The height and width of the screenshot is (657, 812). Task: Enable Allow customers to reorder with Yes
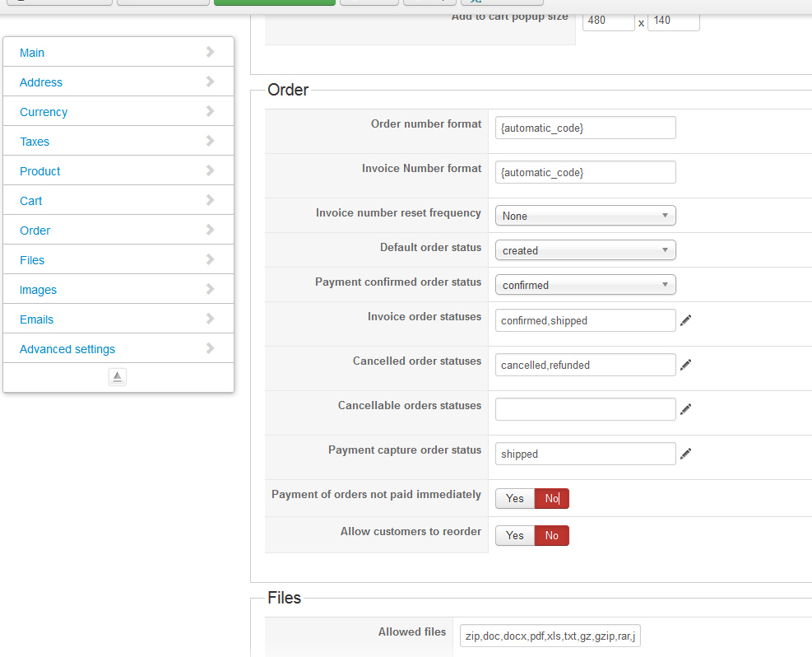coord(515,536)
